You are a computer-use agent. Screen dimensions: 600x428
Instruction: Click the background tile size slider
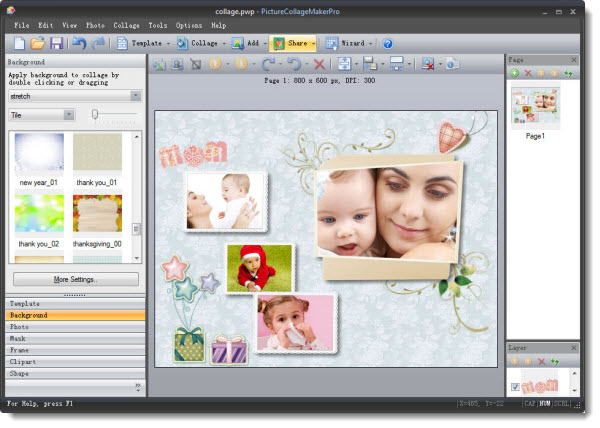click(96, 115)
